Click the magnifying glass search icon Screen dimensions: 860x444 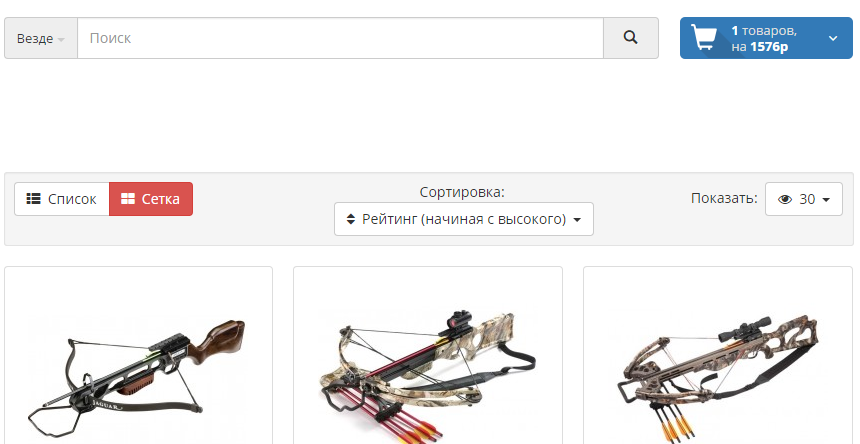631,38
